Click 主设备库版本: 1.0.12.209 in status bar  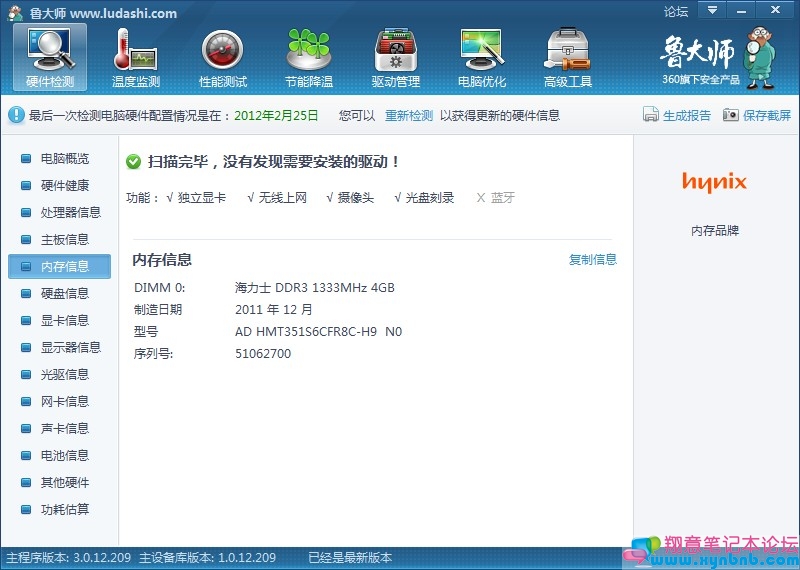point(208,558)
